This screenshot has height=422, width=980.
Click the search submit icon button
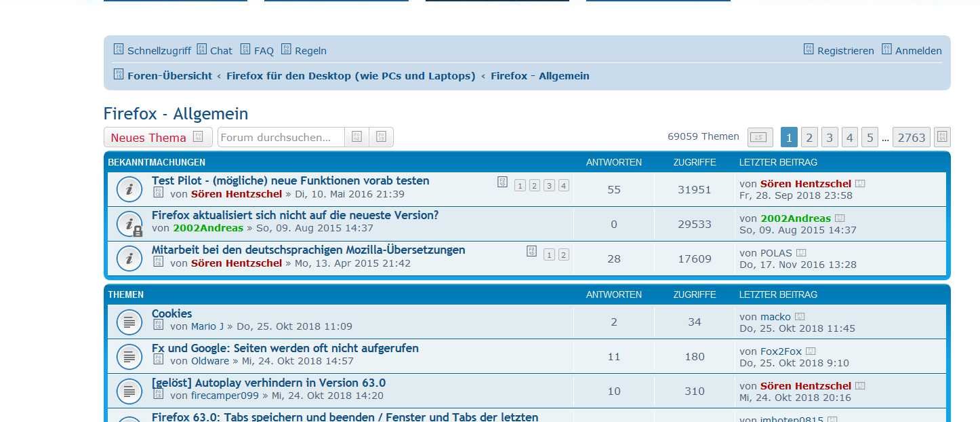tap(357, 137)
